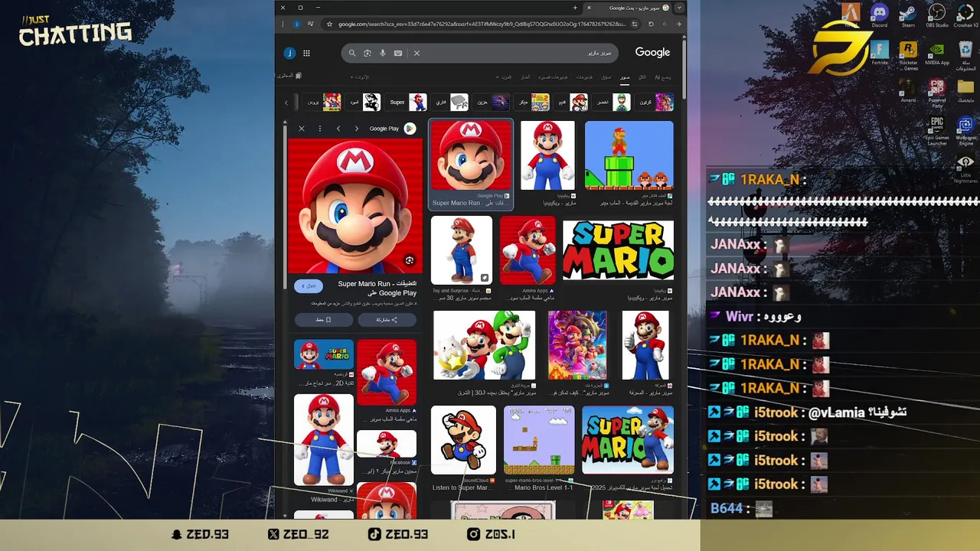980x551 pixels.
Task: Click the Google results page vertical scrollbar
Action: [684, 69]
